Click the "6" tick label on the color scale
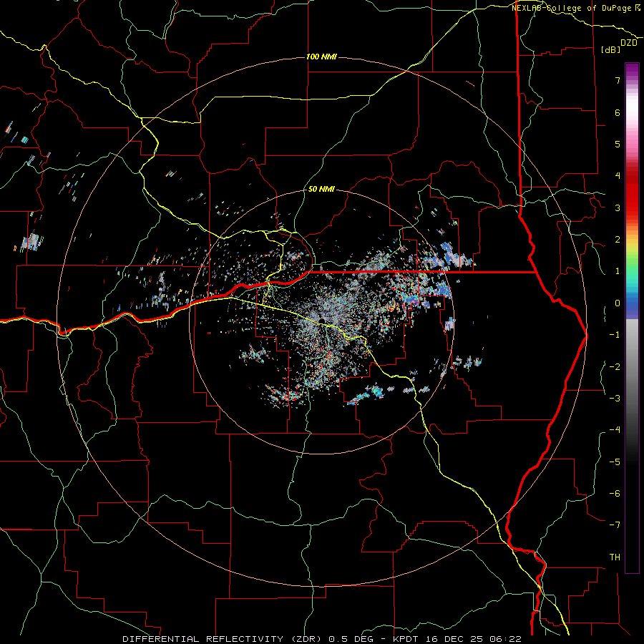Image resolution: width=644 pixels, height=644 pixels. point(618,112)
